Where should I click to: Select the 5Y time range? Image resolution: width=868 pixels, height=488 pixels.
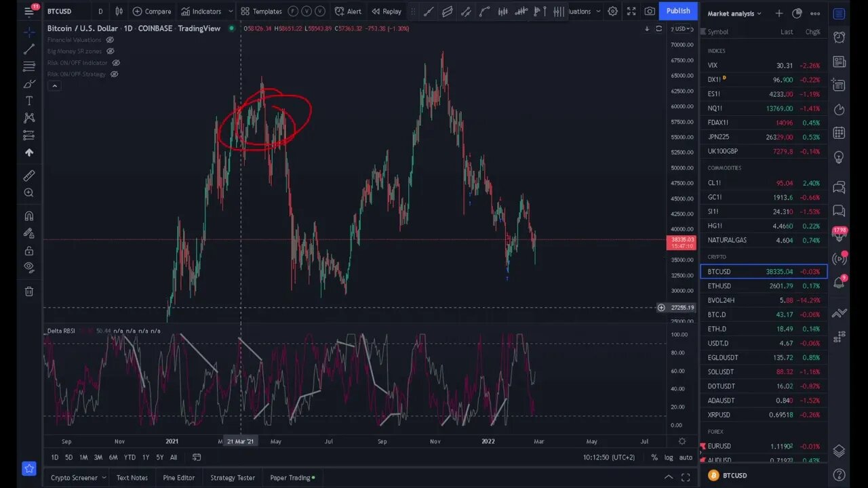point(160,457)
